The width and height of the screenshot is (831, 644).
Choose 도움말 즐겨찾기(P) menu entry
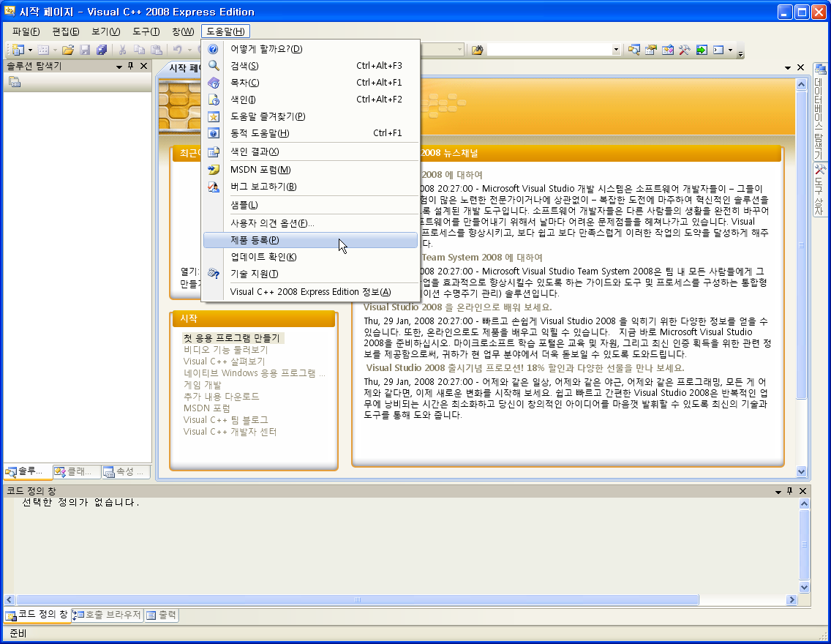(x=310, y=116)
